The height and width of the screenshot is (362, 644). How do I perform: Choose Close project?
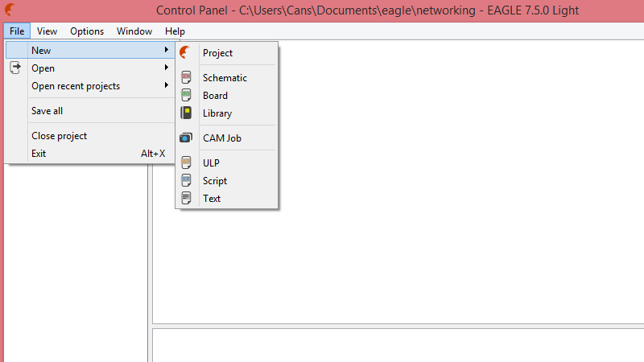[x=90, y=136]
